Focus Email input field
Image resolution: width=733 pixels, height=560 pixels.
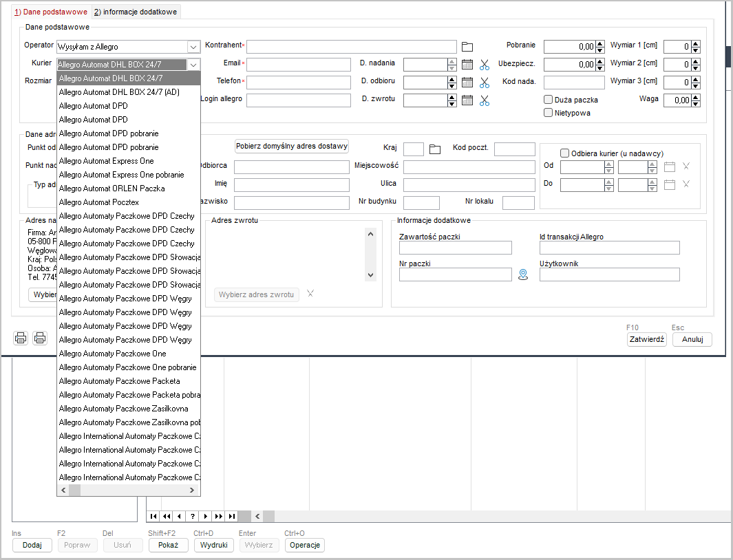click(299, 65)
